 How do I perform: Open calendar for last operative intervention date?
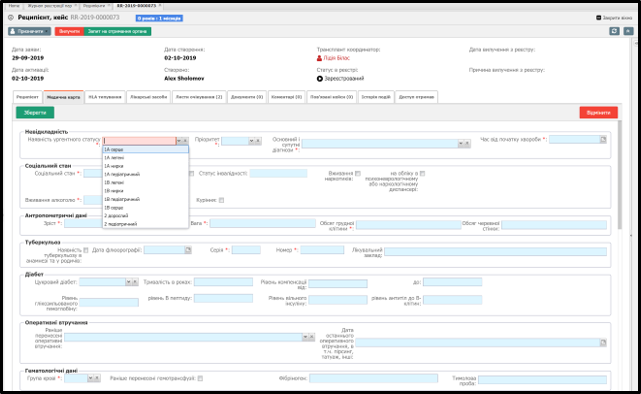pos(603,343)
